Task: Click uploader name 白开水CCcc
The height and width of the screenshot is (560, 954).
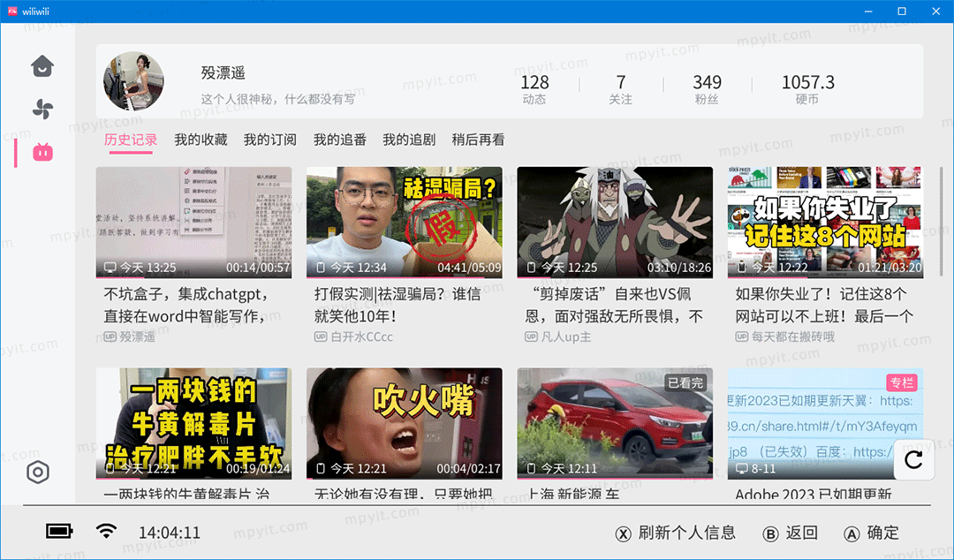Action: click(x=362, y=337)
